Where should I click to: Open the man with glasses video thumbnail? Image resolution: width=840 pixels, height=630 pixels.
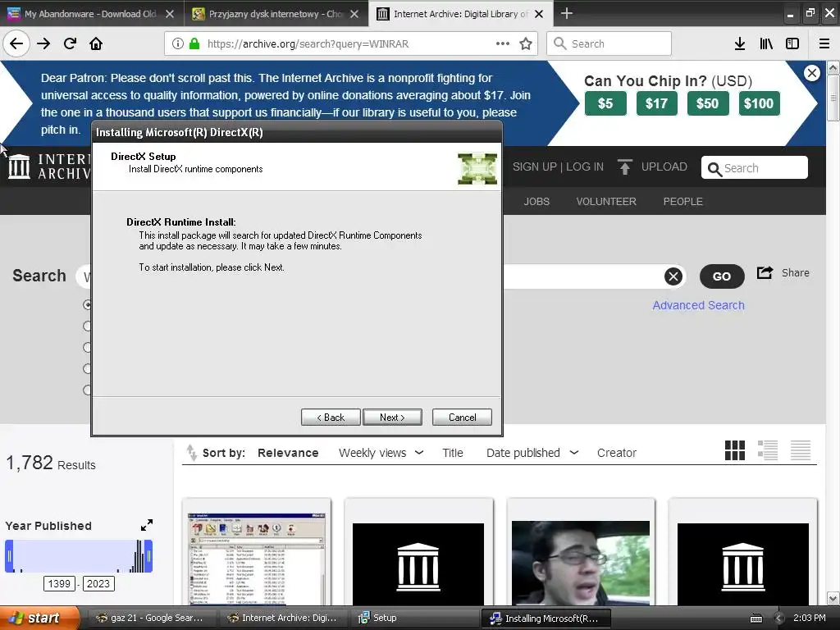point(581,563)
